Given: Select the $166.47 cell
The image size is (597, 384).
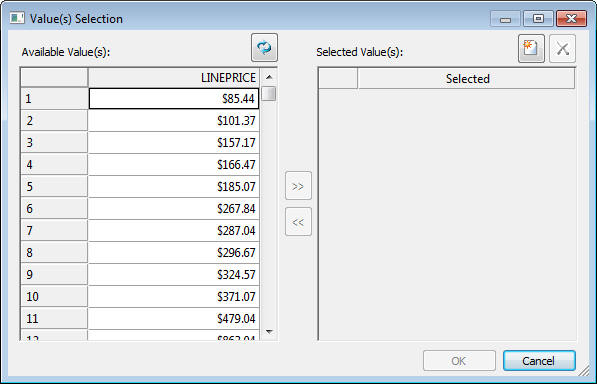Looking at the screenshot, I should tap(174, 165).
